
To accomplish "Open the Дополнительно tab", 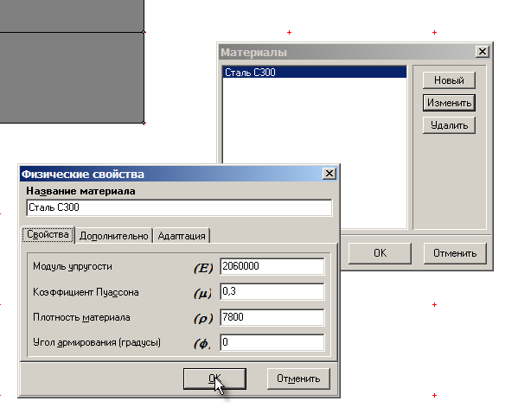I will click(x=113, y=236).
